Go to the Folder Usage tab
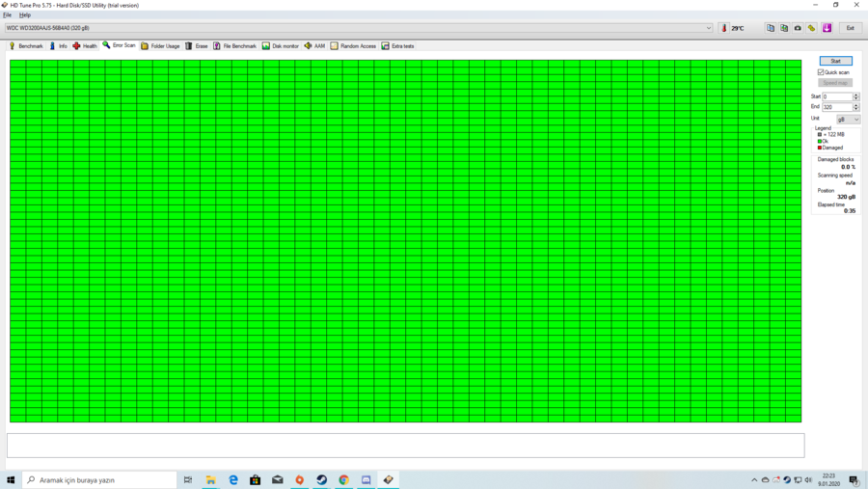 point(160,46)
